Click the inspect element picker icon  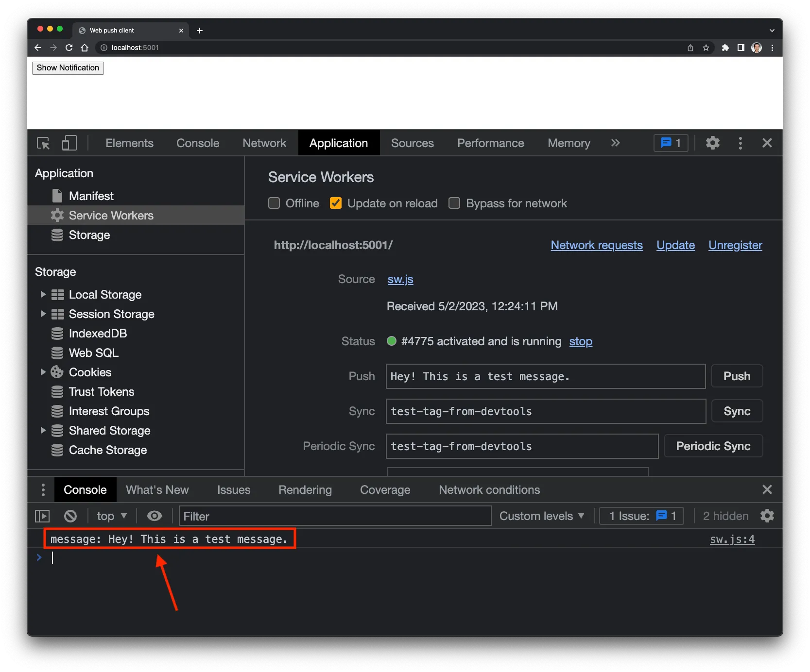pos(43,143)
